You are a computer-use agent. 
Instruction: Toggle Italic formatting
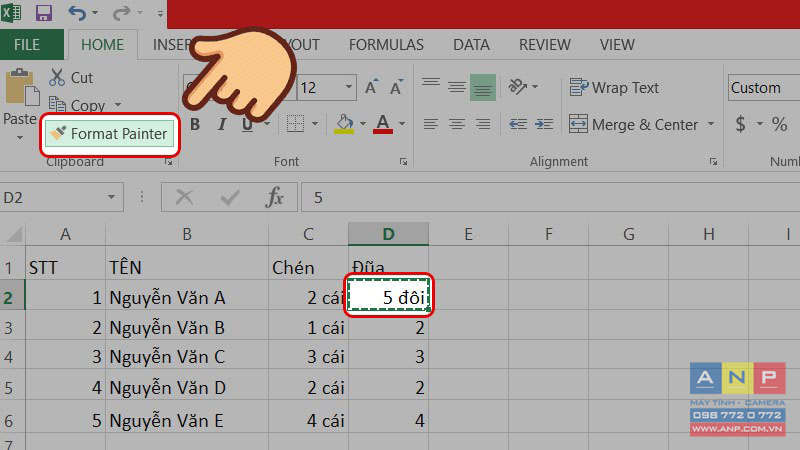(221, 124)
